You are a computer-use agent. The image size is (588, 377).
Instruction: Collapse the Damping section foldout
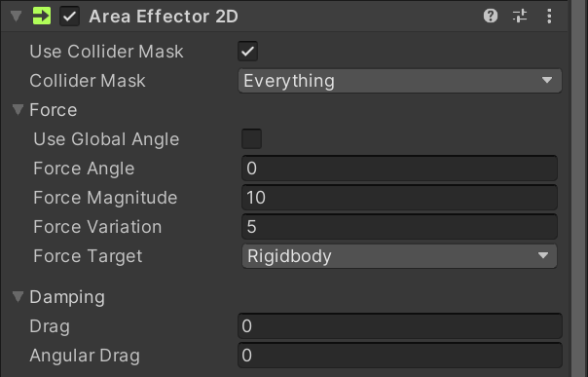18,297
